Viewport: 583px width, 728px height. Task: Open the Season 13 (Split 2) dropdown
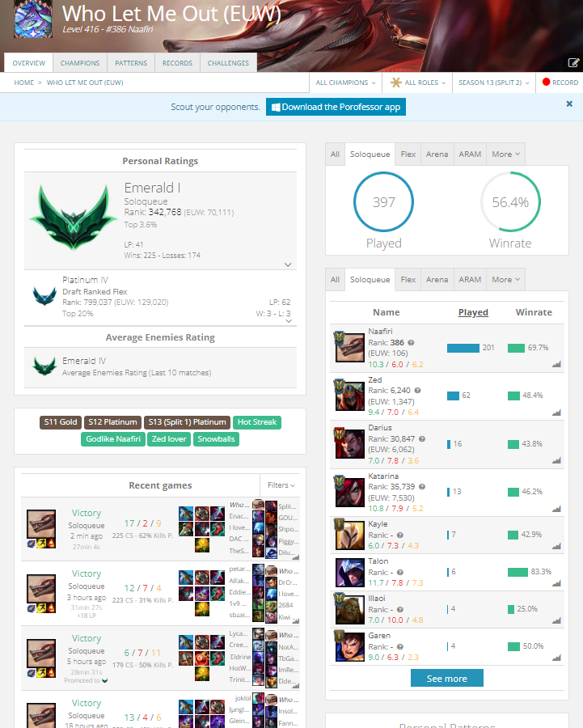pos(494,83)
